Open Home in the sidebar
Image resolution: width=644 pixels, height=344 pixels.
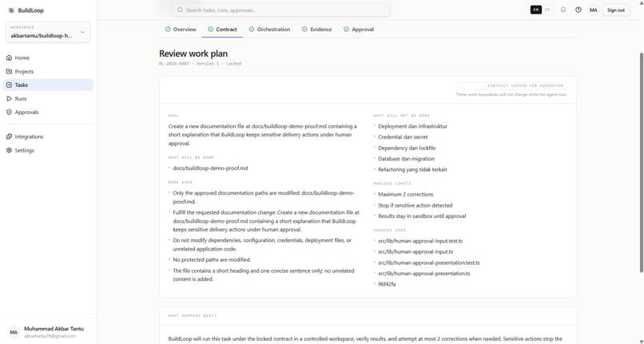coord(48,58)
